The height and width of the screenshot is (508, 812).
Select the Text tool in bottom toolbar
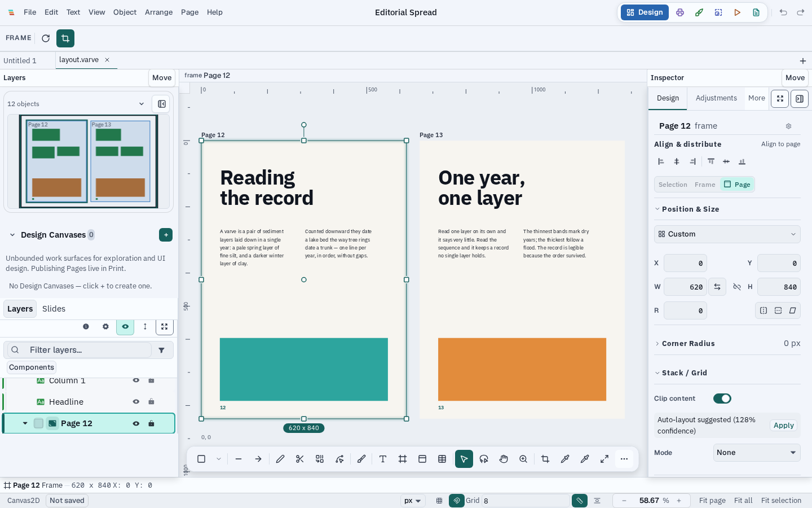[383, 459]
